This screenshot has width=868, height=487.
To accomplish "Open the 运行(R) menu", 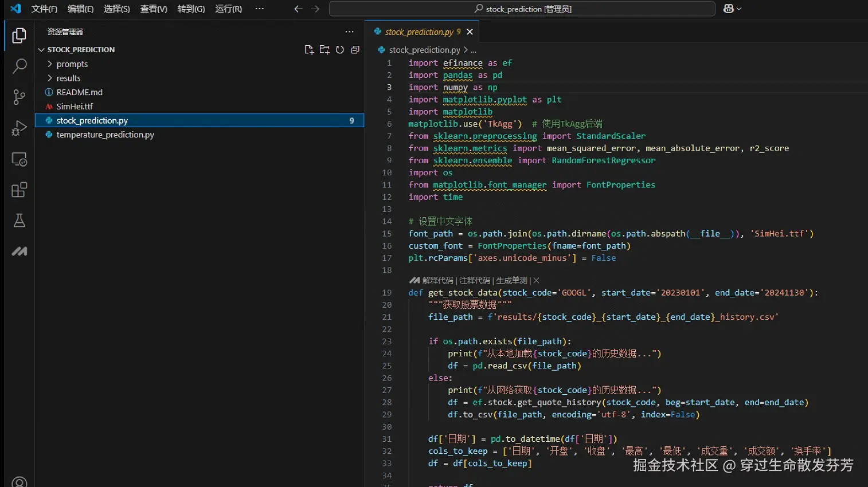I will (x=228, y=9).
